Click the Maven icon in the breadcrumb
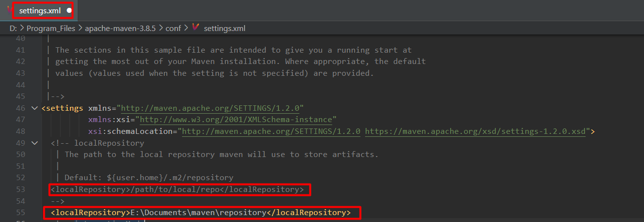This screenshot has width=644, height=222. coord(195,28)
